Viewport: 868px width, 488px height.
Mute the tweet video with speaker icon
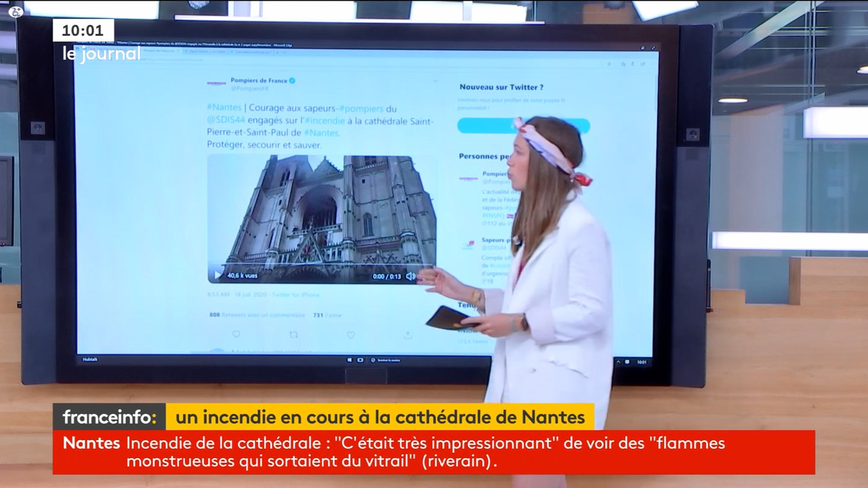click(x=410, y=276)
